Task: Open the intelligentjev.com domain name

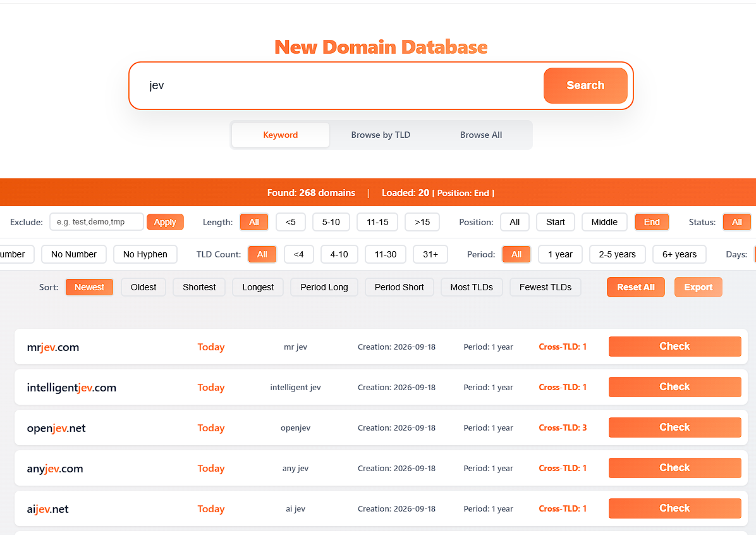Action: pyautogui.click(x=71, y=388)
